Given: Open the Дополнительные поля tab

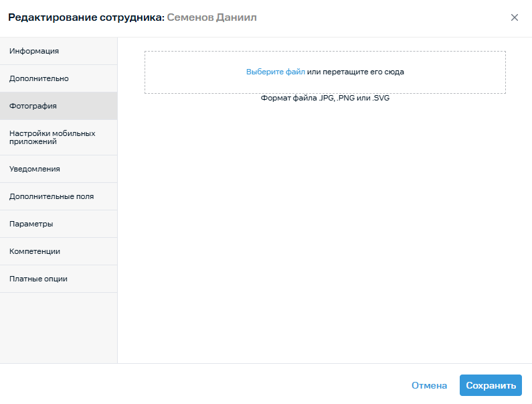Looking at the screenshot, I should pyautogui.click(x=52, y=196).
